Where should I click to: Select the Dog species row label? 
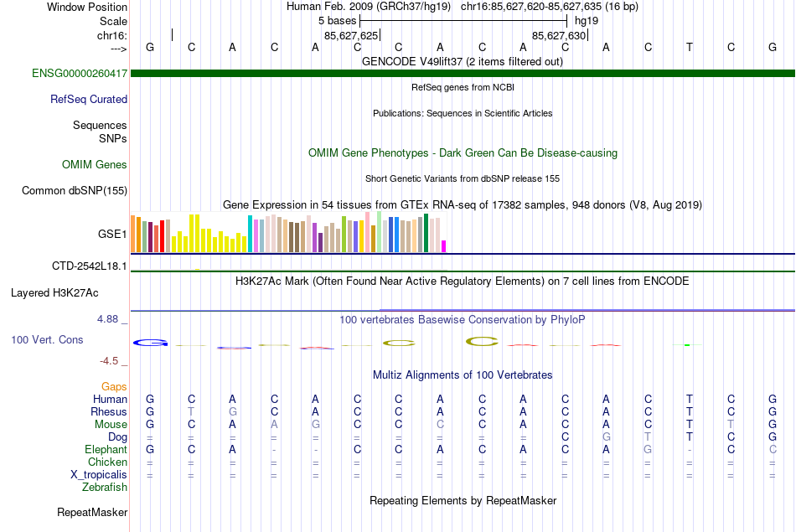117,436
